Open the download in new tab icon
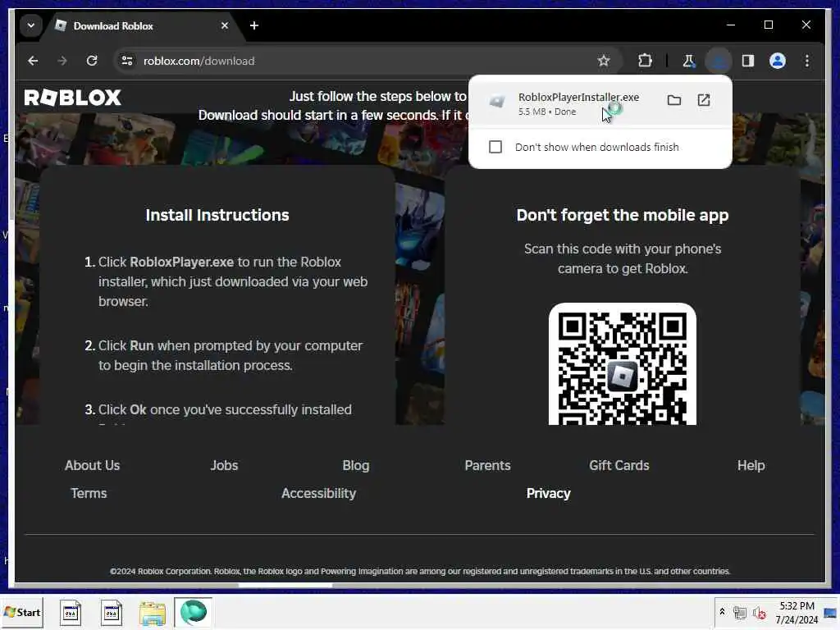 coord(704,100)
